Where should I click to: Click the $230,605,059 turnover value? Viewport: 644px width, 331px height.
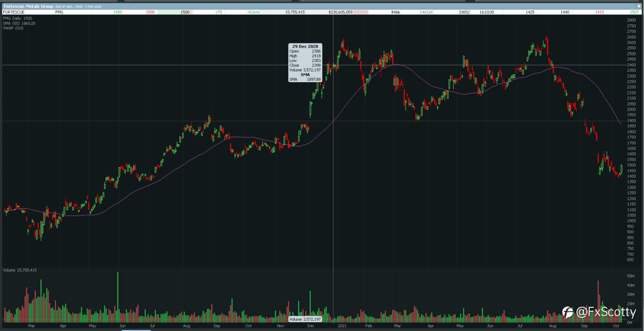coord(340,12)
